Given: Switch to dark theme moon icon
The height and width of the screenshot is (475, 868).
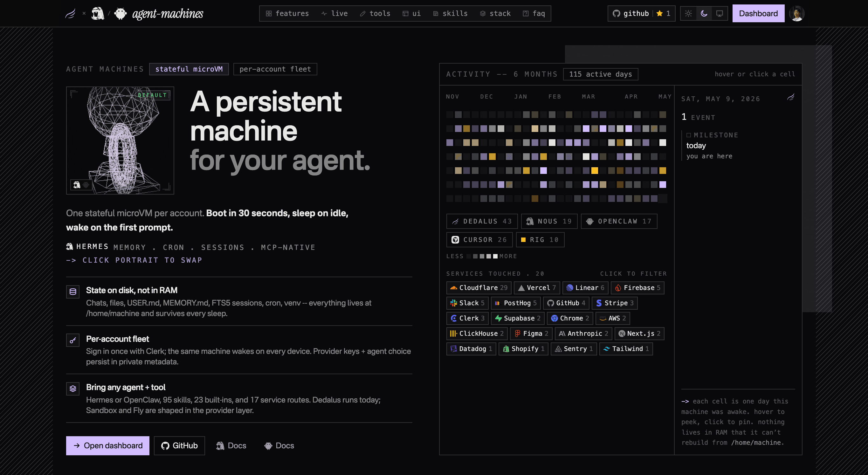Looking at the screenshot, I should (x=704, y=13).
